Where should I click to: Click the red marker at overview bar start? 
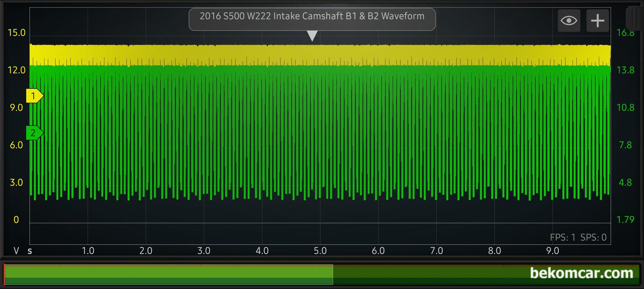point(4,274)
